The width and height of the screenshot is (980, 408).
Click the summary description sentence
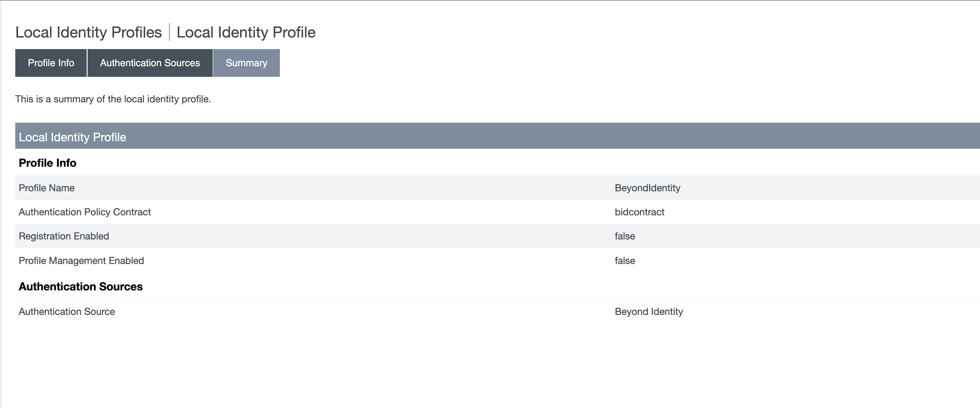click(113, 99)
